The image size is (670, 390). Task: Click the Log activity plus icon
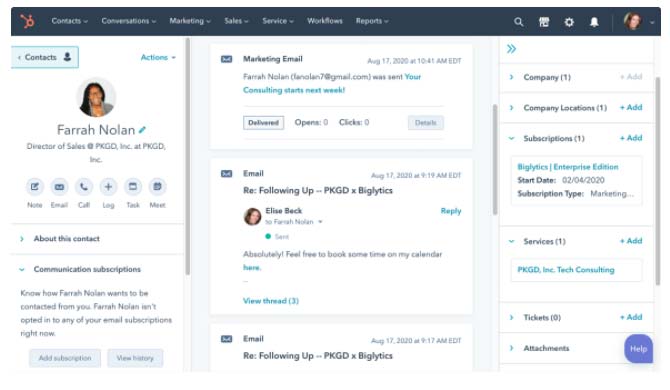click(x=108, y=187)
